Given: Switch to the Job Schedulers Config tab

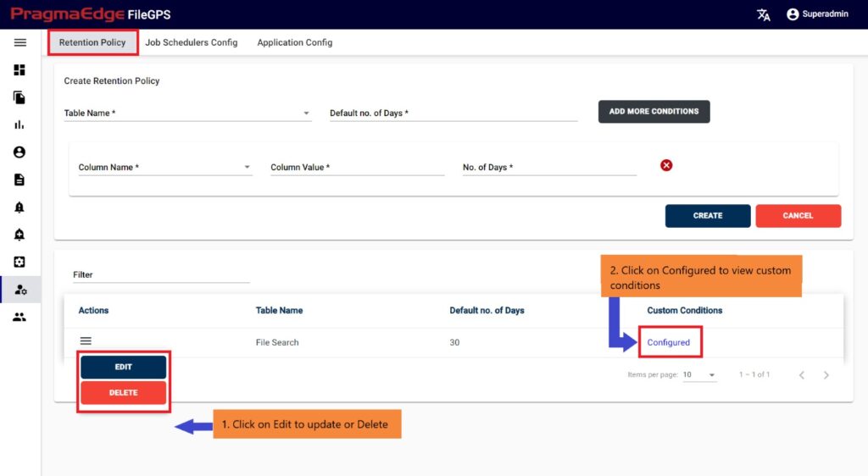Looking at the screenshot, I should click(x=192, y=42).
